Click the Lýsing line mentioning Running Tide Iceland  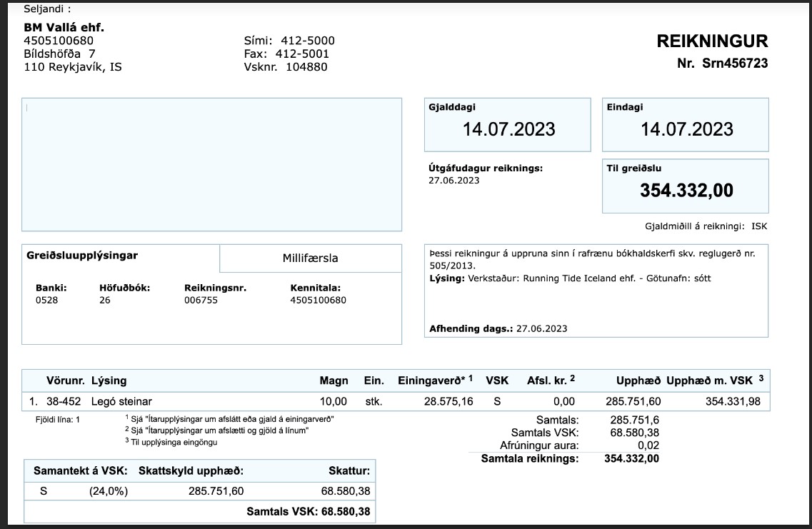click(x=570, y=278)
